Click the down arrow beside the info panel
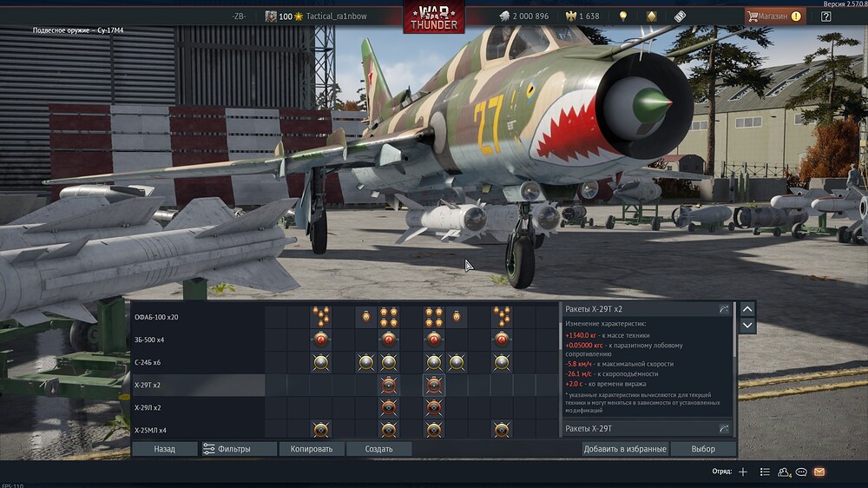This screenshot has height=488, width=868. click(747, 325)
